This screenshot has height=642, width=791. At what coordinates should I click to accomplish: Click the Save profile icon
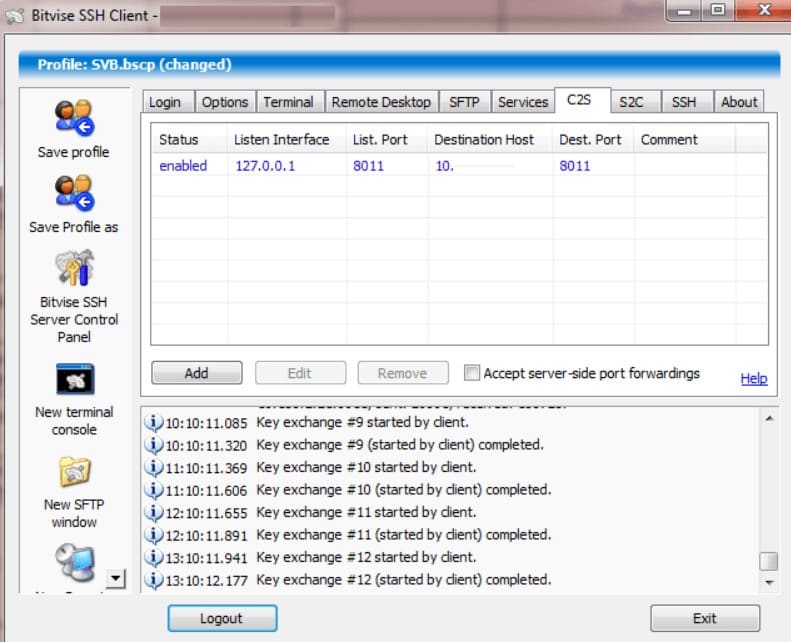(x=74, y=118)
